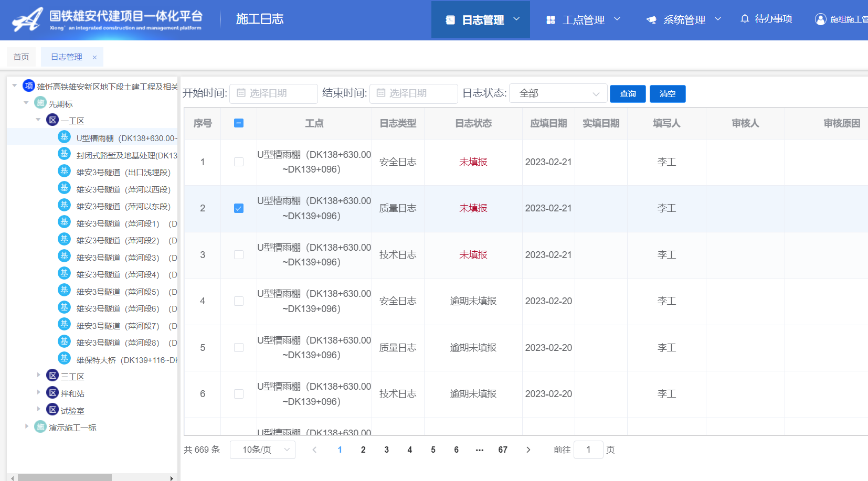
Task: Select the 日志管理 page tab
Action: coord(67,57)
